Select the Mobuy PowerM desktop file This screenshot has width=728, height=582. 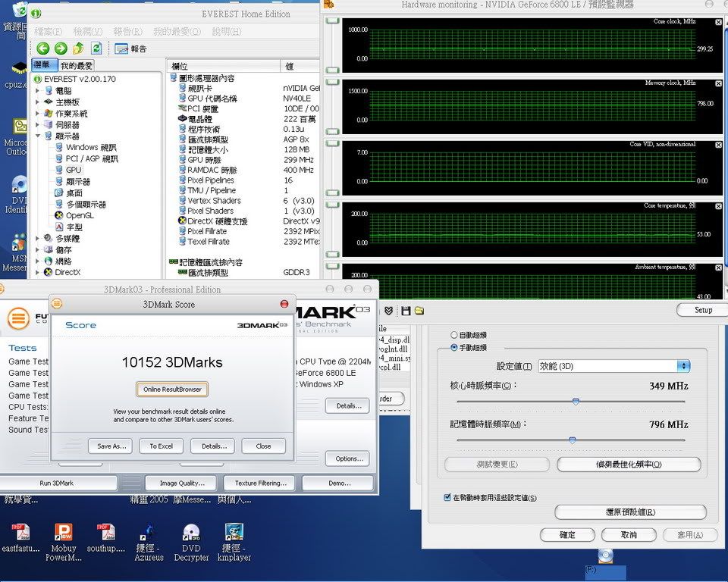[x=64, y=542]
